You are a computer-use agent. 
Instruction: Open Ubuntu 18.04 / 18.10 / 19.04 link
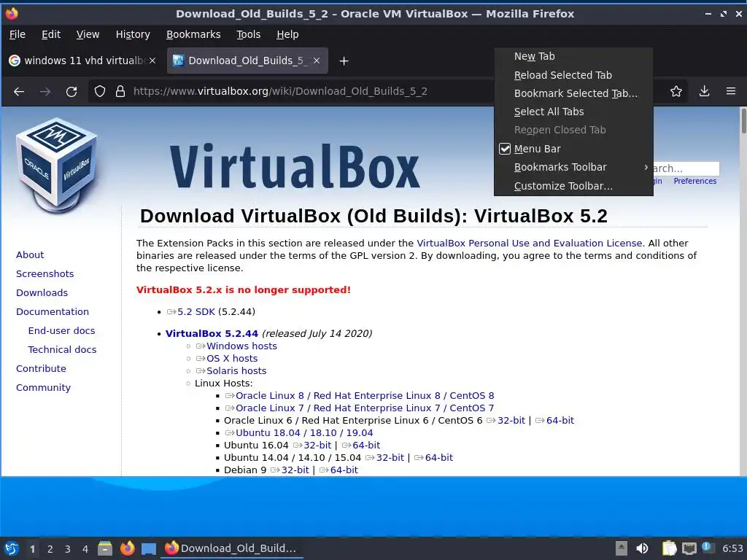(x=298, y=433)
